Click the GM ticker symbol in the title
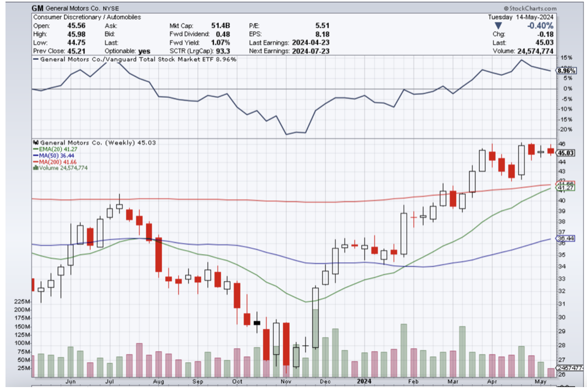The width and height of the screenshot is (587, 392). 37,8
